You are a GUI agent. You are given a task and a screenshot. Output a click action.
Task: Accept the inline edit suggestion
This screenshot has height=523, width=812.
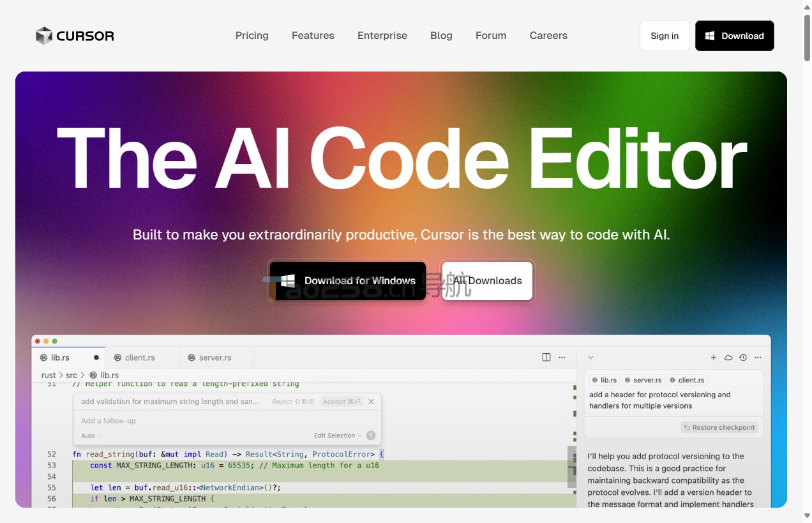pyautogui.click(x=342, y=402)
